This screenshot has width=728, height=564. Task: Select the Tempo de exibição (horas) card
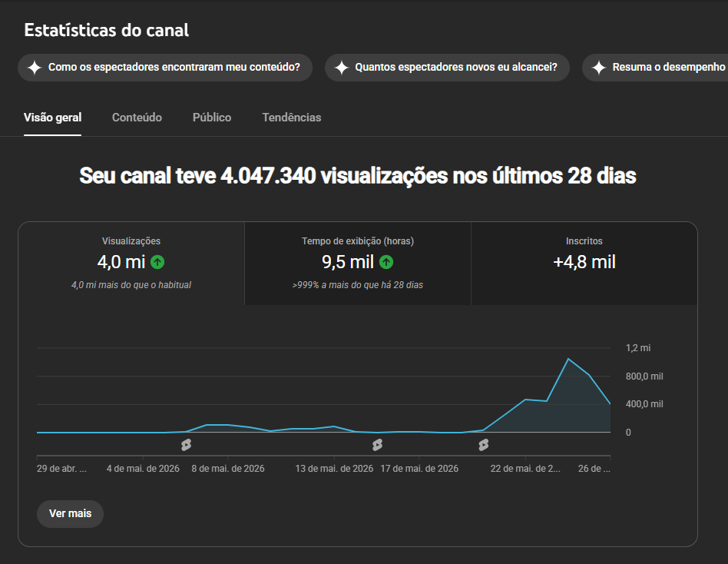click(358, 264)
